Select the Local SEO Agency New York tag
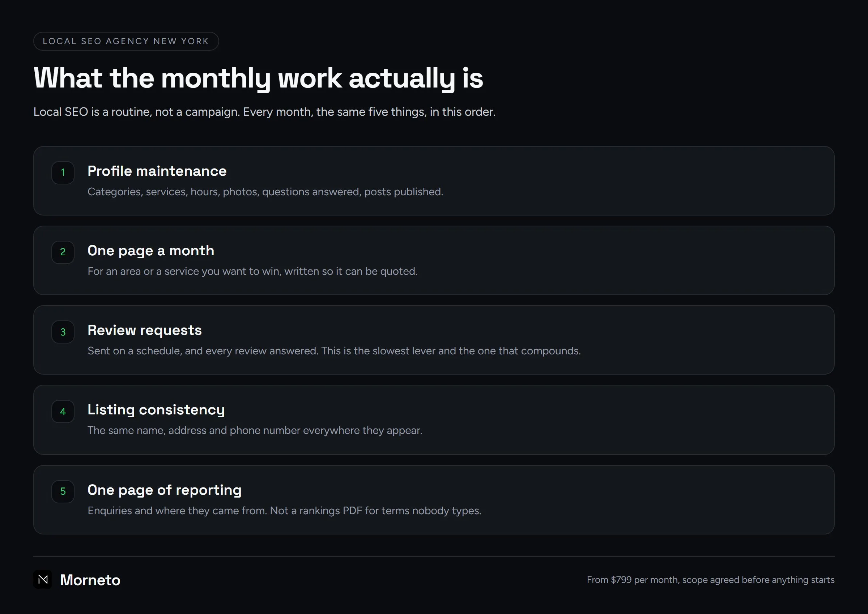Screen dimensions: 868x614 point(126,41)
